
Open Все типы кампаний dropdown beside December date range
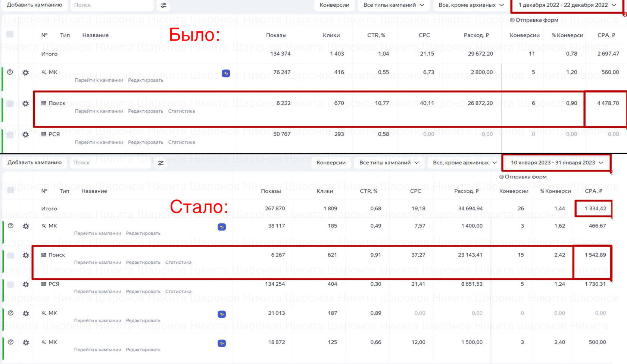point(393,5)
